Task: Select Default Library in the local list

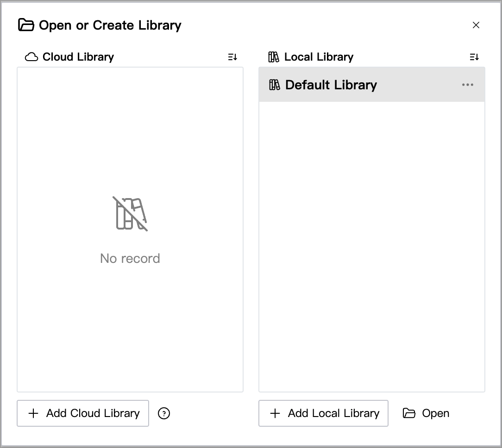Action: pyautogui.click(x=372, y=85)
